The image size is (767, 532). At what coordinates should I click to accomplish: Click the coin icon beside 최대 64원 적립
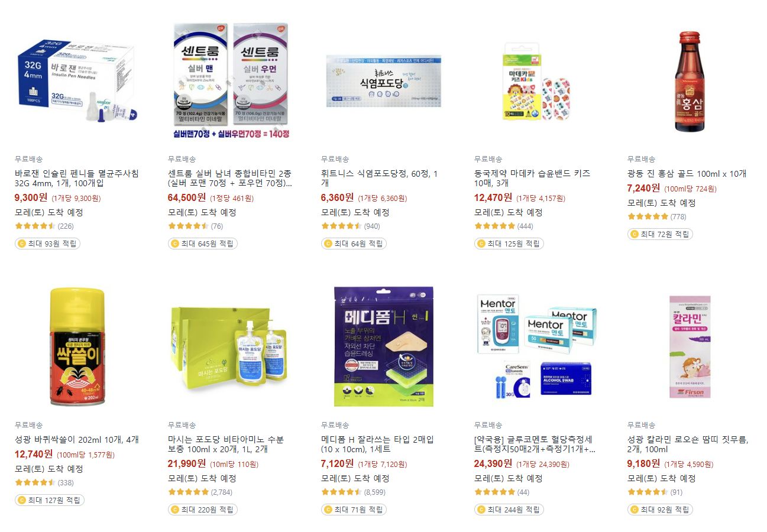pyautogui.click(x=328, y=244)
